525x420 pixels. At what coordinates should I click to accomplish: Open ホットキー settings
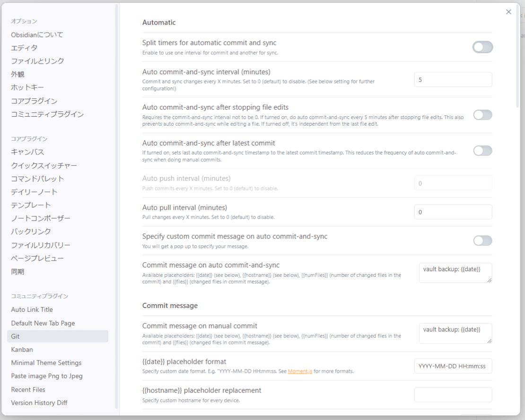point(27,87)
